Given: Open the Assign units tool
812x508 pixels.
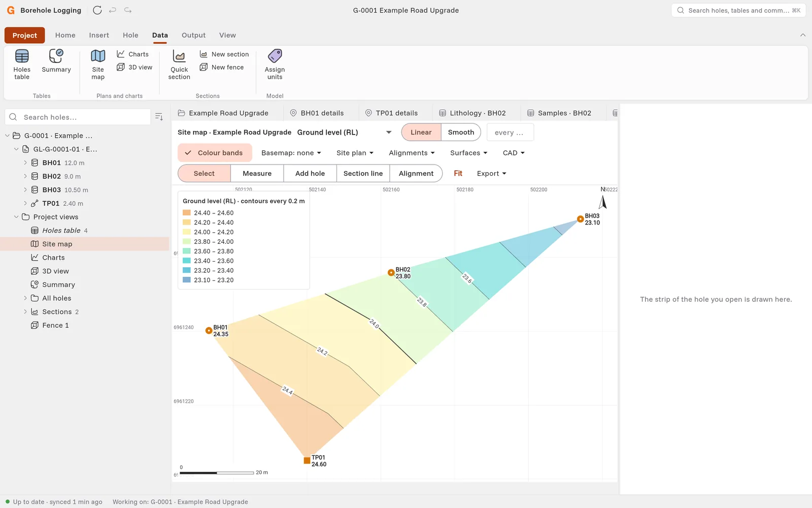Looking at the screenshot, I should [x=275, y=65].
